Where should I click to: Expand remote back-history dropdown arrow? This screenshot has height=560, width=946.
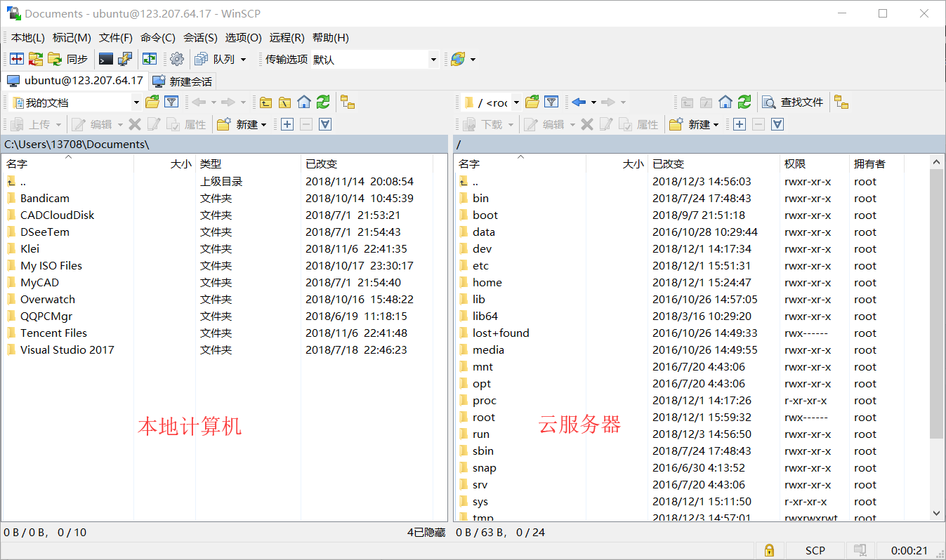click(593, 102)
